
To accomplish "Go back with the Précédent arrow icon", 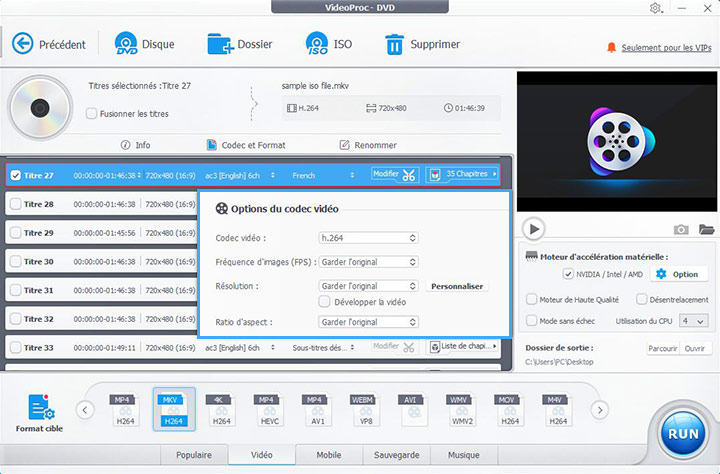I will (22, 44).
